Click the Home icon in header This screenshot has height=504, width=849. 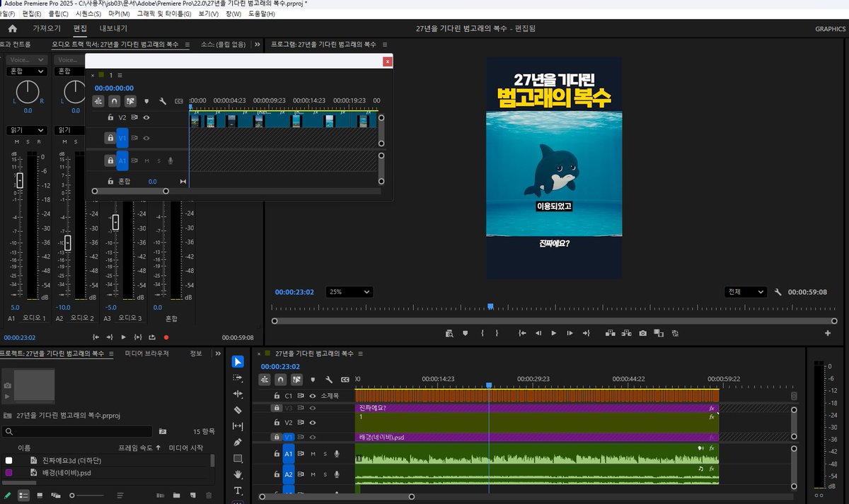[x=12, y=28]
